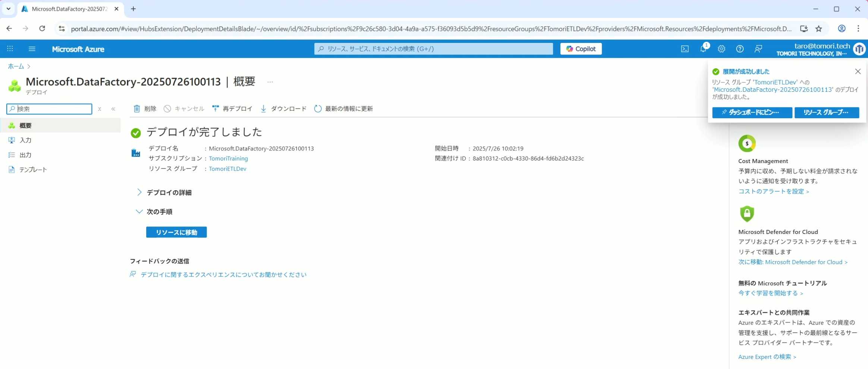
Task: Open the テンプレート menu item
Action: coord(33,170)
